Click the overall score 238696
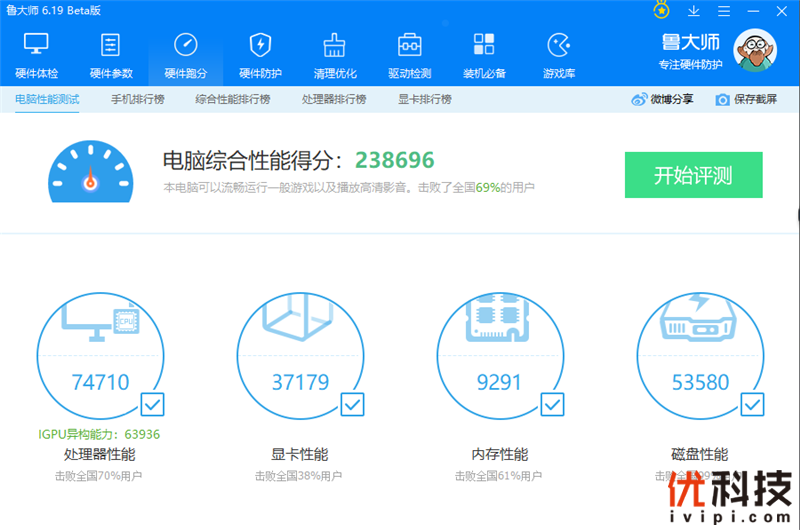 [x=394, y=160]
